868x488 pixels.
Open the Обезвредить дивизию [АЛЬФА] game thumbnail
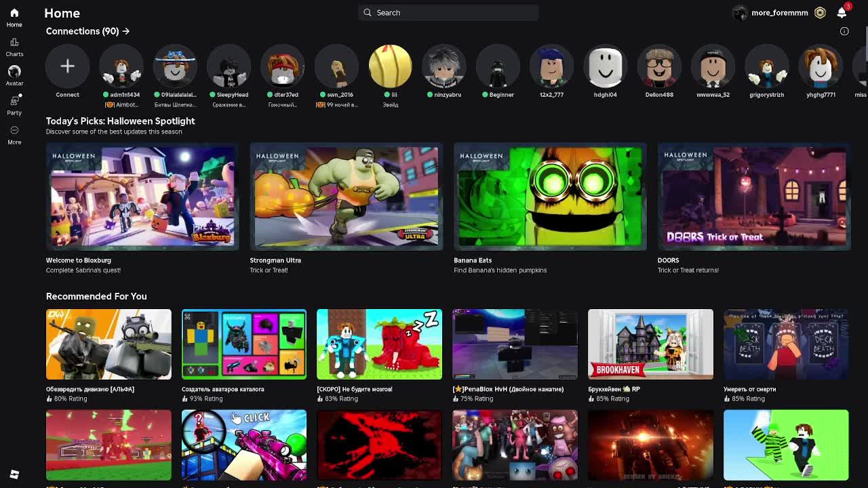pyautogui.click(x=108, y=344)
